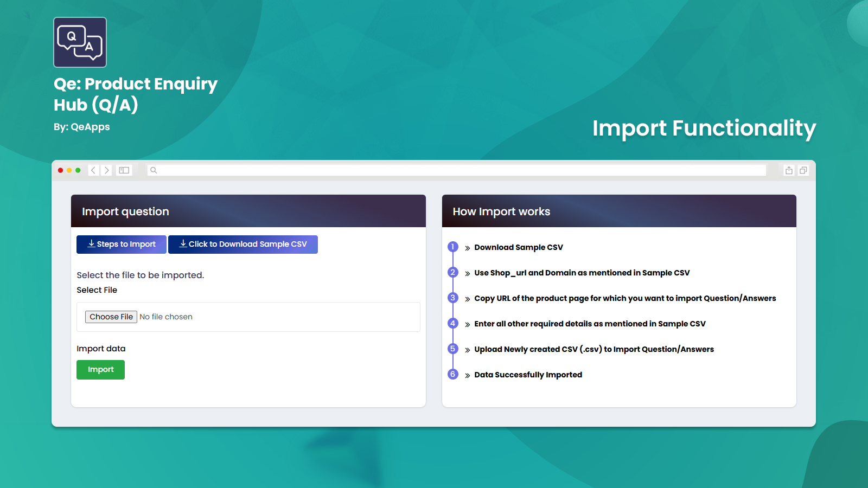Click the Steps to Import button
Viewport: 868px width, 488px height.
[x=122, y=245]
